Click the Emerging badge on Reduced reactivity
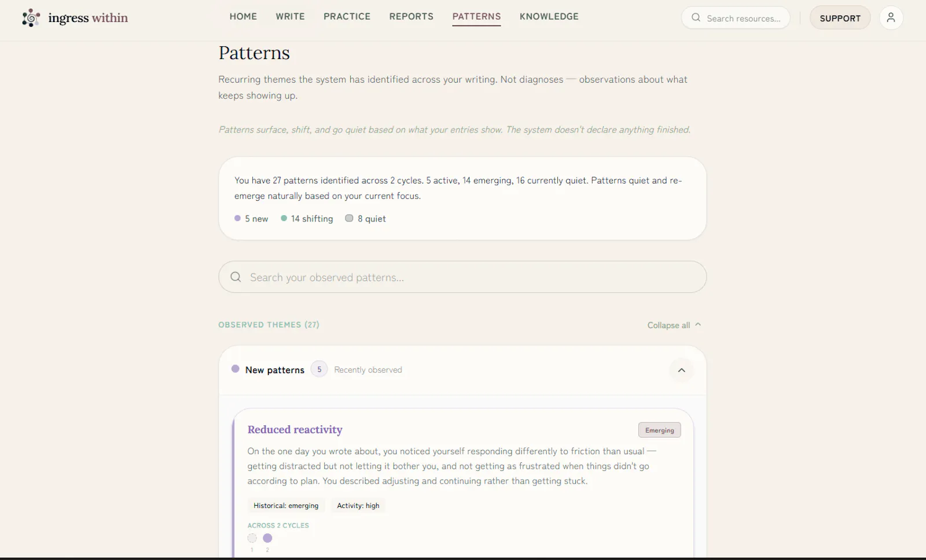 tap(659, 430)
